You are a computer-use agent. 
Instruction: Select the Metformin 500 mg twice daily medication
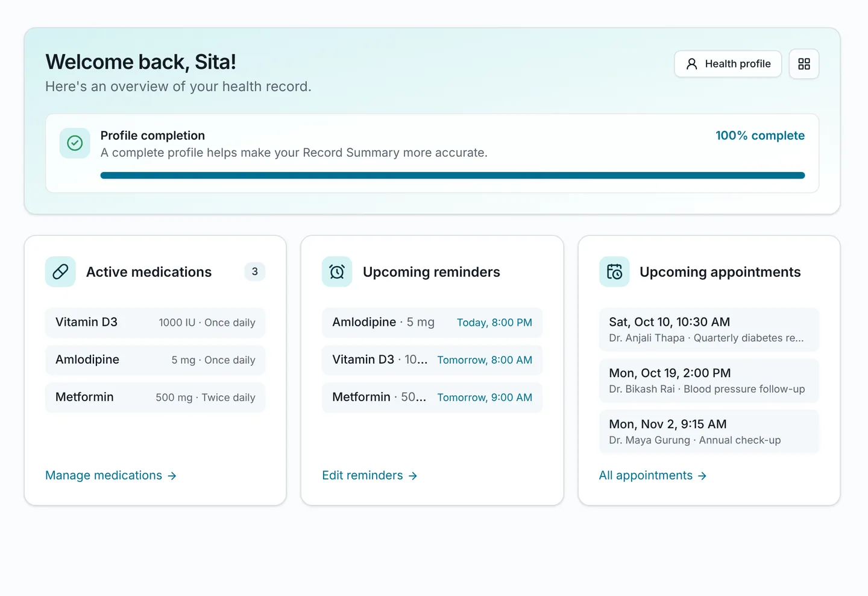click(x=156, y=398)
